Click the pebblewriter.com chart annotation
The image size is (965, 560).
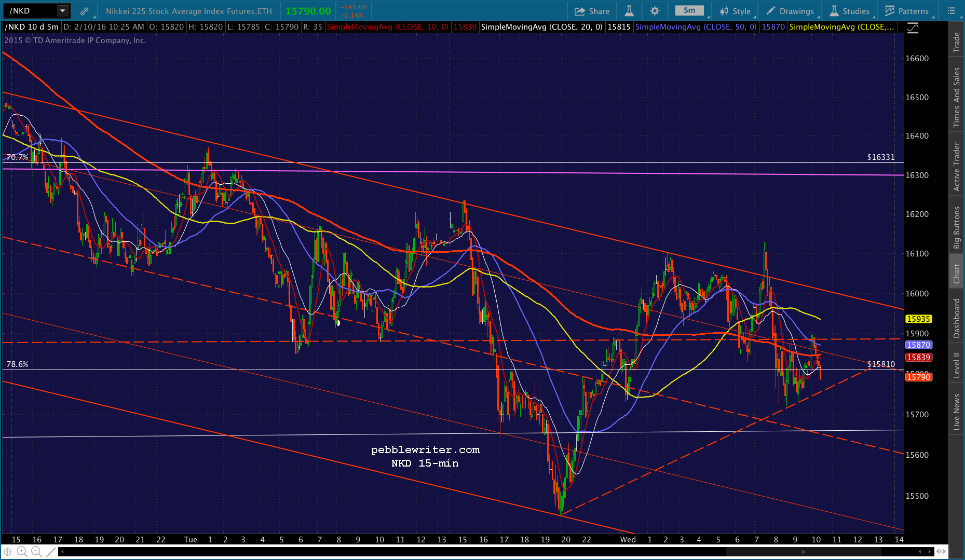[425, 450]
